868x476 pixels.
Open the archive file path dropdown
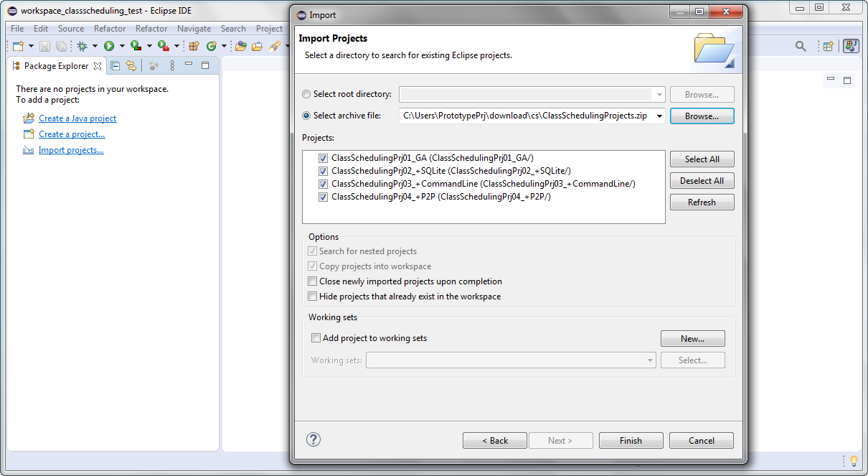tap(659, 116)
